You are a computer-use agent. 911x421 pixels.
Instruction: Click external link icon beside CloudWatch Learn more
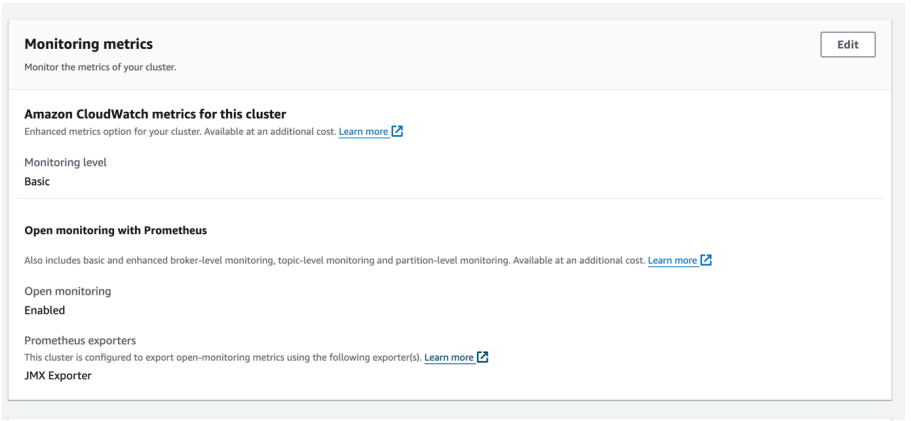point(397,131)
